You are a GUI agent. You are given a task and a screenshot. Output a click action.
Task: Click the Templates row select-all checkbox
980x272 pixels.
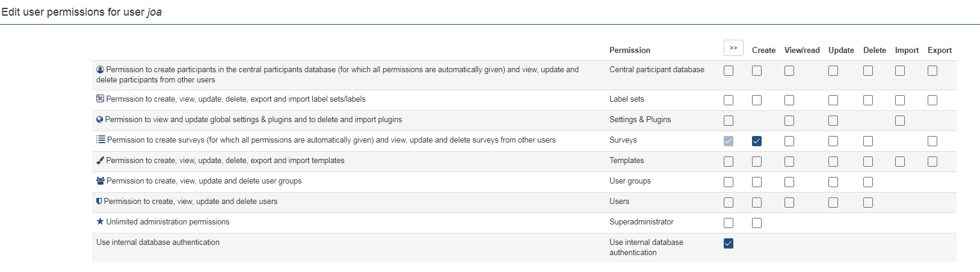pos(729,161)
